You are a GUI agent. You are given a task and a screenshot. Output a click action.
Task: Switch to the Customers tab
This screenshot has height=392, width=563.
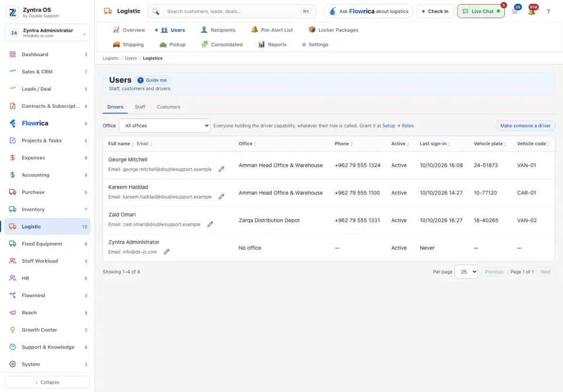168,107
